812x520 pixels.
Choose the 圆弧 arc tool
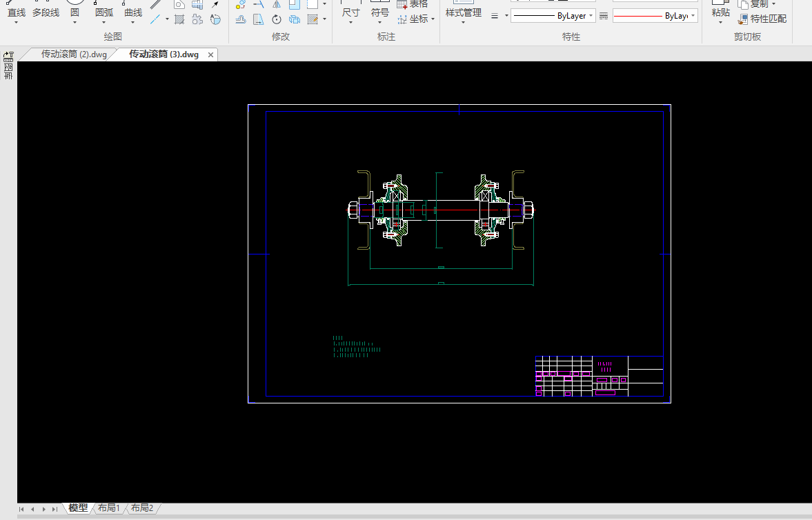click(103, 10)
